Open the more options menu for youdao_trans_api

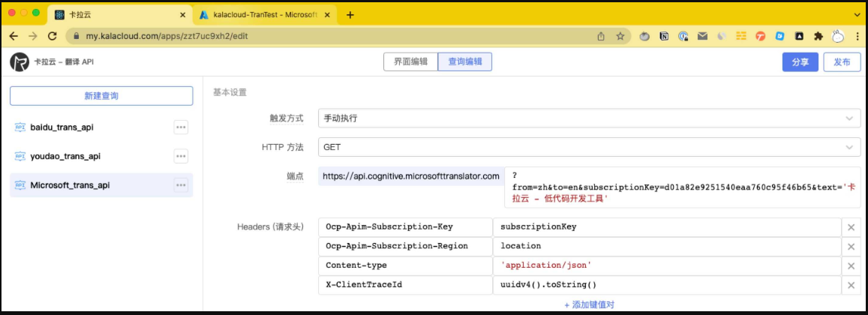point(181,156)
